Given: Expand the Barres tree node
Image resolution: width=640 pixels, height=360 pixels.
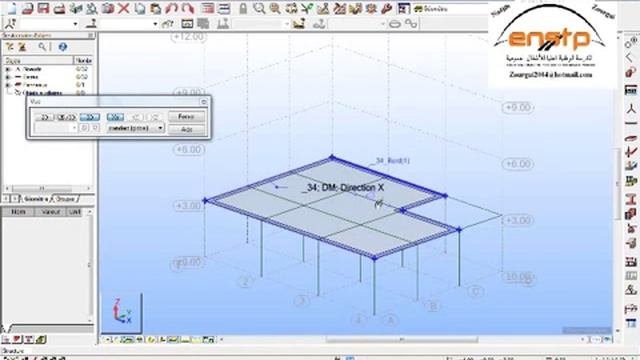Looking at the screenshot, I should point(7,77).
